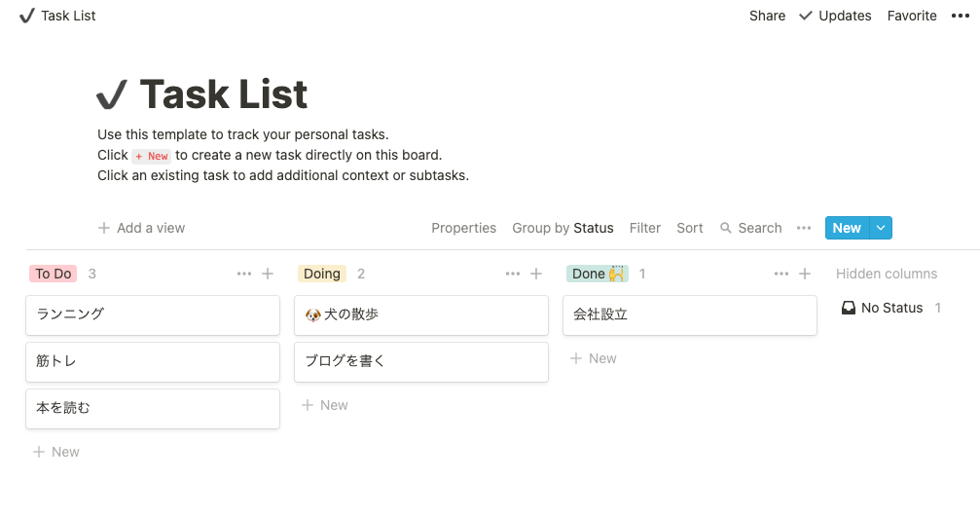980x517 pixels.
Task: Open the 筋トレ card
Action: click(153, 362)
